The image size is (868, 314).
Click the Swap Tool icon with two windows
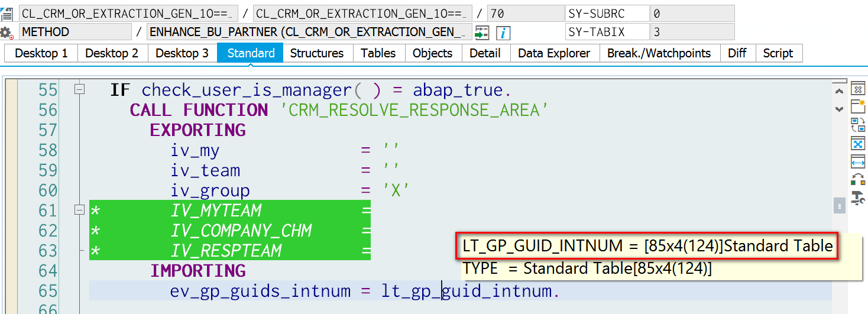[x=857, y=125]
